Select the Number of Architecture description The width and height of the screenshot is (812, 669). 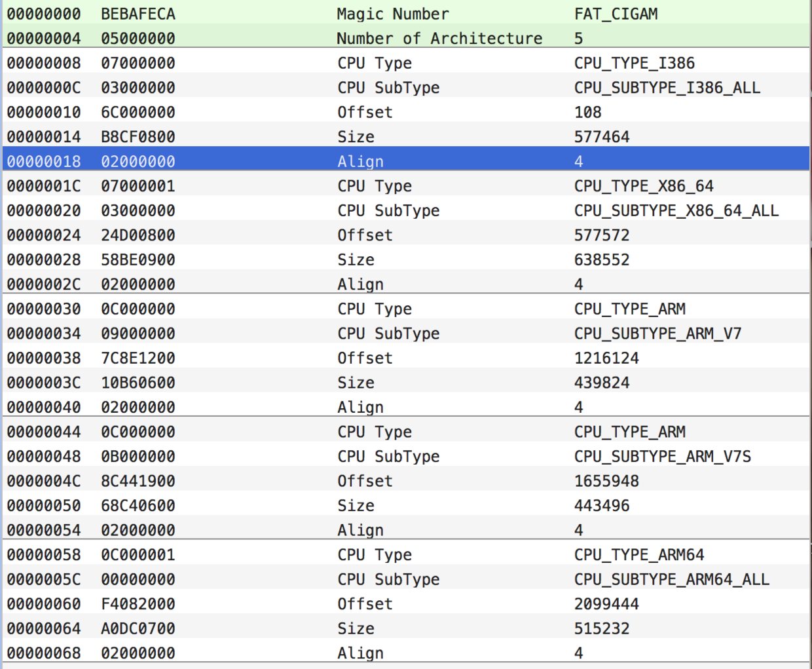pyautogui.click(x=439, y=39)
